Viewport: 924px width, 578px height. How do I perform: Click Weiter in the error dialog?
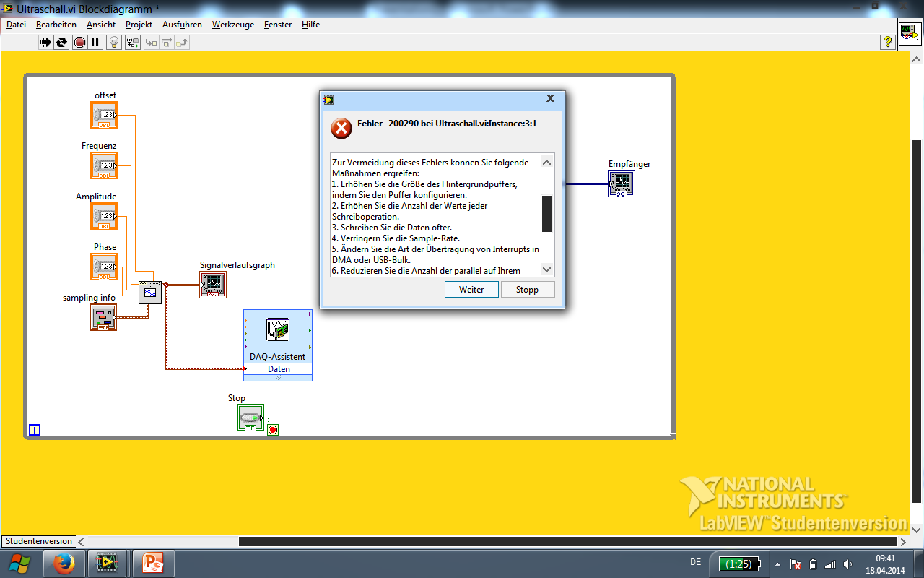click(x=471, y=289)
